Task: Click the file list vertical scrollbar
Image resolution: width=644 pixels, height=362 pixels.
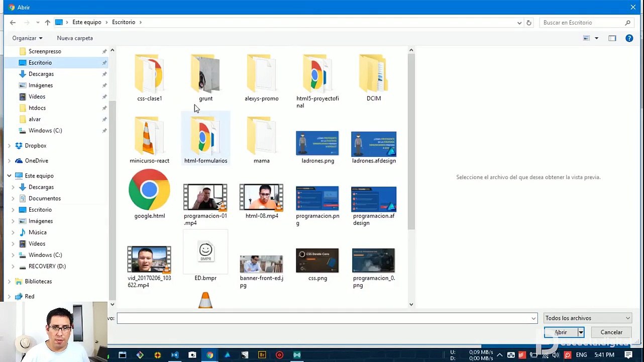Action: [x=411, y=176]
